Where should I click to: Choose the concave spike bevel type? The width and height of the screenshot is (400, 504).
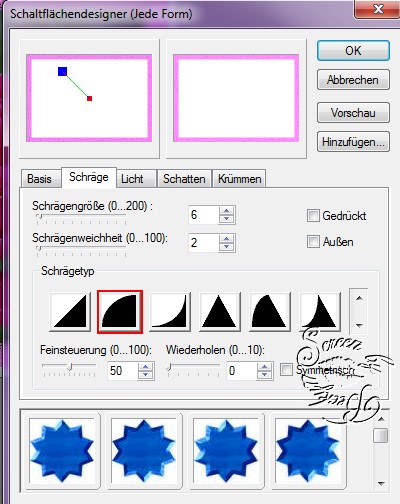[320, 311]
